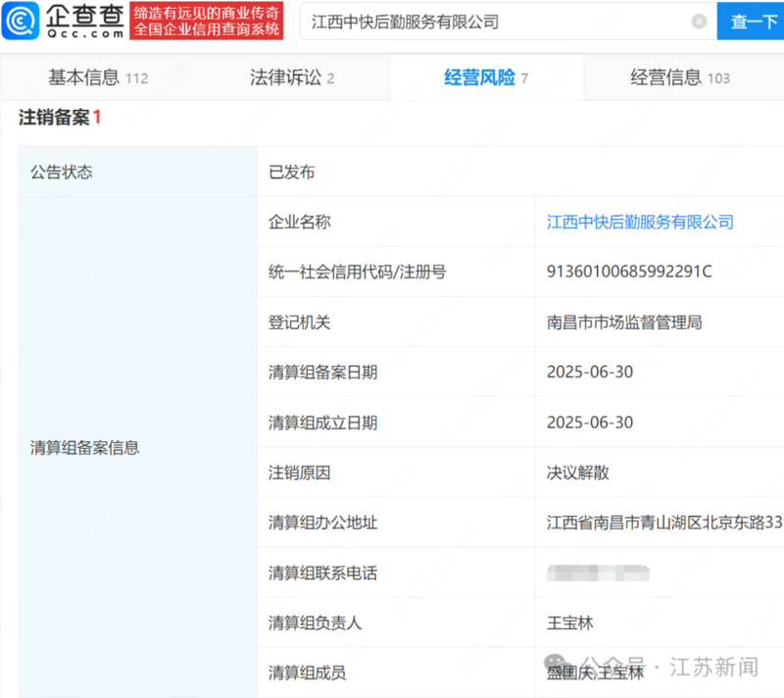The width and height of the screenshot is (784, 698).
Task: Click the 清算组备案信息 label cell
Action: click(x=137, y=447)
